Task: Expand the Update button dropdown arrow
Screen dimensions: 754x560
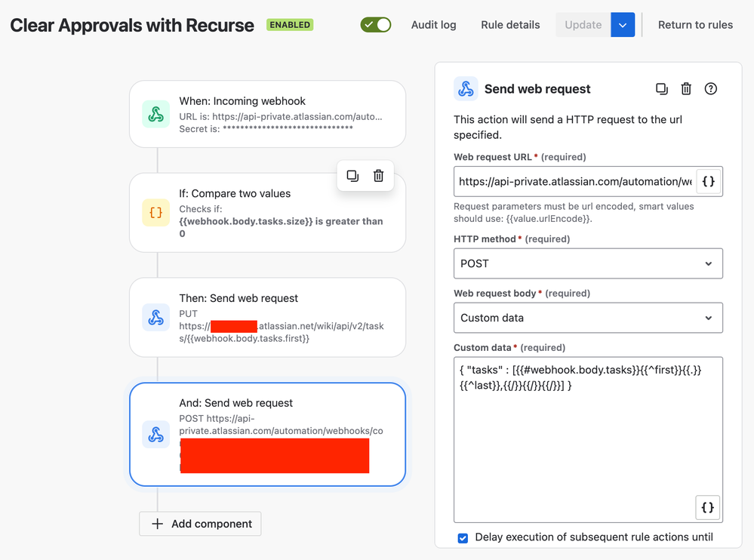Action: pos(623,25)
